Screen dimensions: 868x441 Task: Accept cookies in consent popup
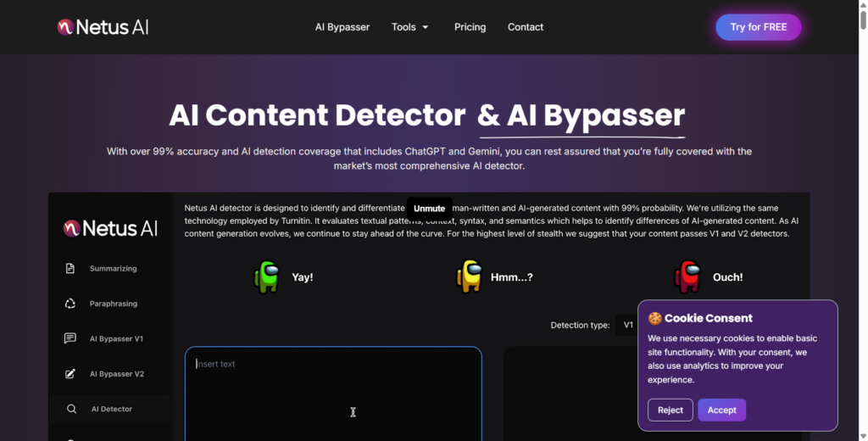(x=722, y=410)
